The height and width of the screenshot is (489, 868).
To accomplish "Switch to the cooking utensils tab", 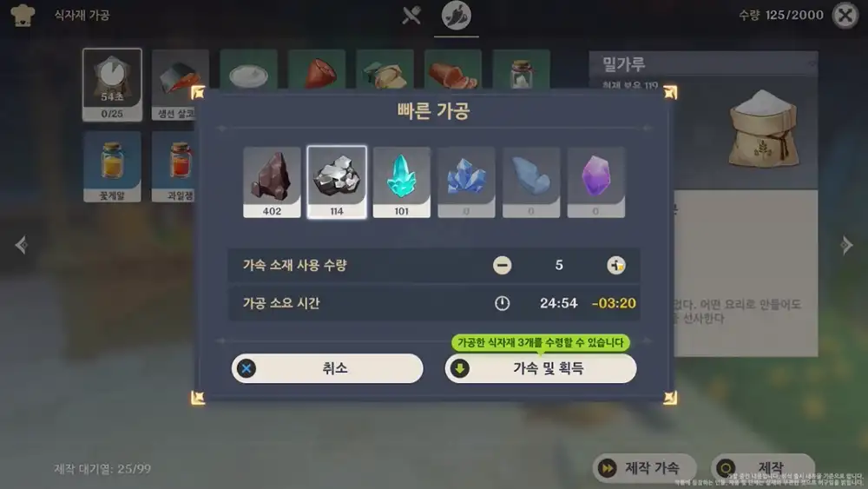I will (x=411, y=16).
